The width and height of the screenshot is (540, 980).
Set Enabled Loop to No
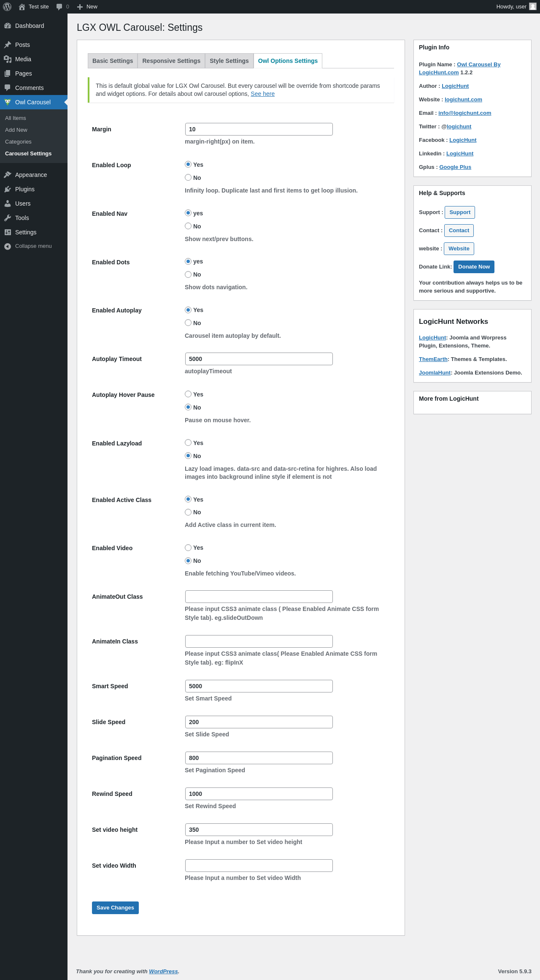tap(188, 177)
